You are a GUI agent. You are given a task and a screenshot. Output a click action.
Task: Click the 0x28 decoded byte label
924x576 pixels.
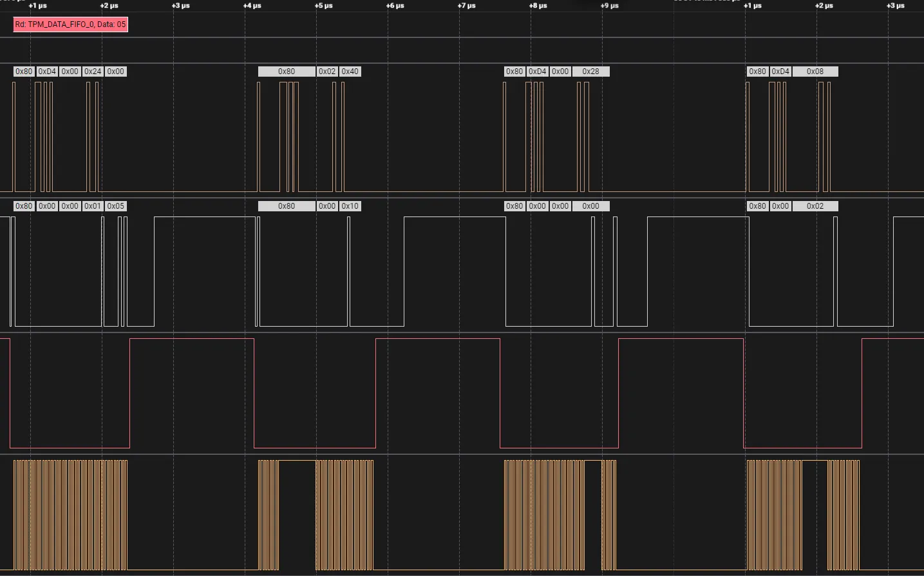590,72
